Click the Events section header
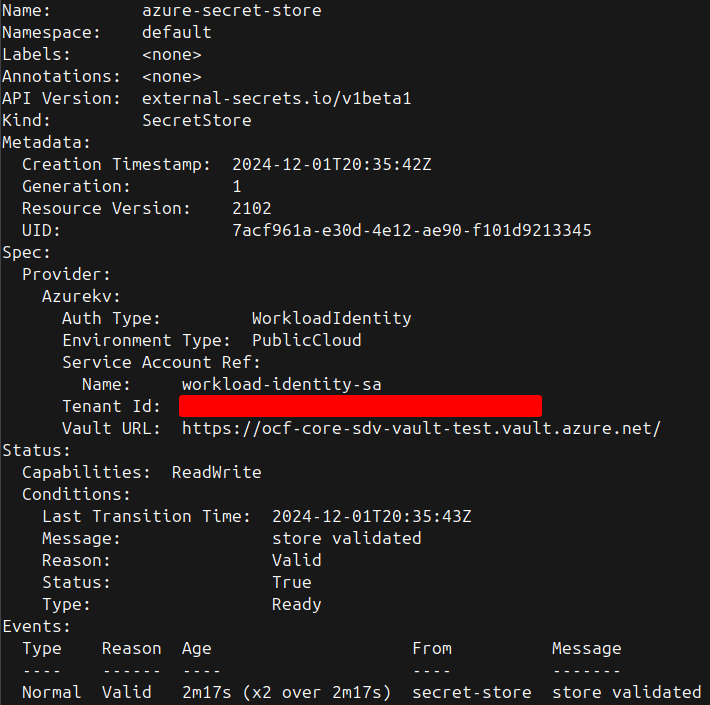 (36, 626)
